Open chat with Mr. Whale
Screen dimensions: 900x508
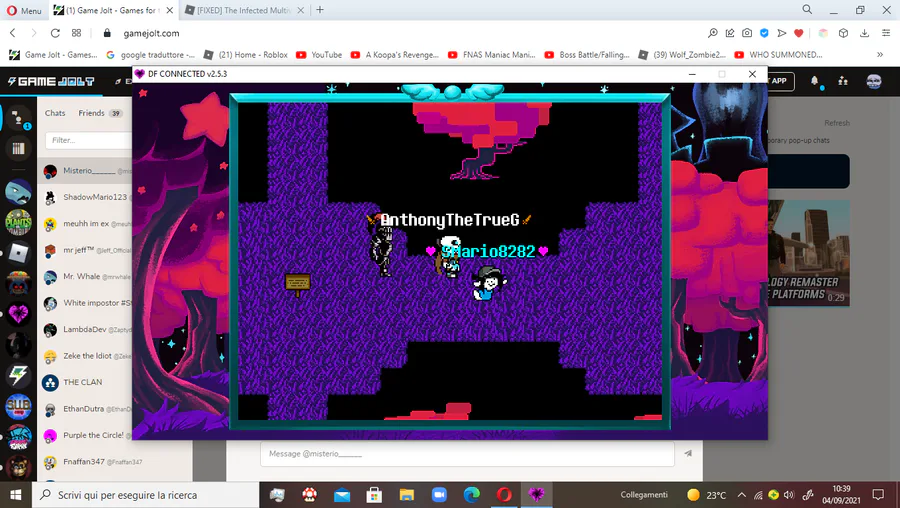pyautogui.click(x=85, y=277)
